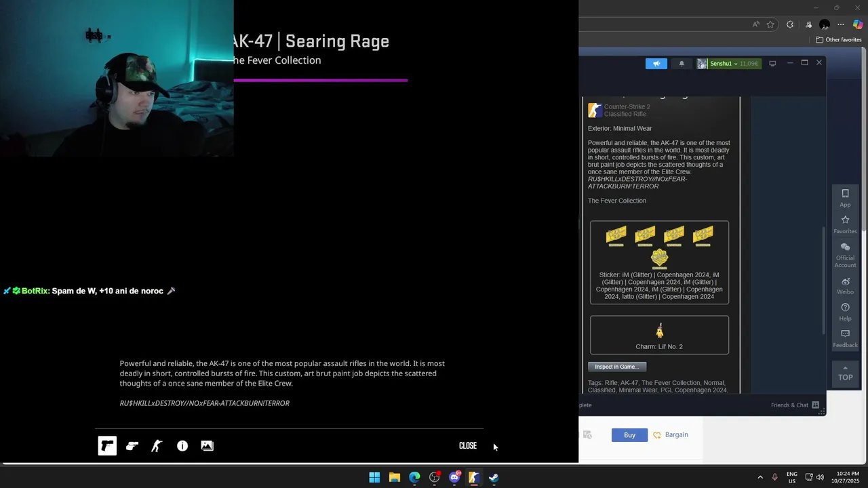Click the first iM Glitter sticker image
The height and width of the screenshot is (488, 868).
[616, 235]
